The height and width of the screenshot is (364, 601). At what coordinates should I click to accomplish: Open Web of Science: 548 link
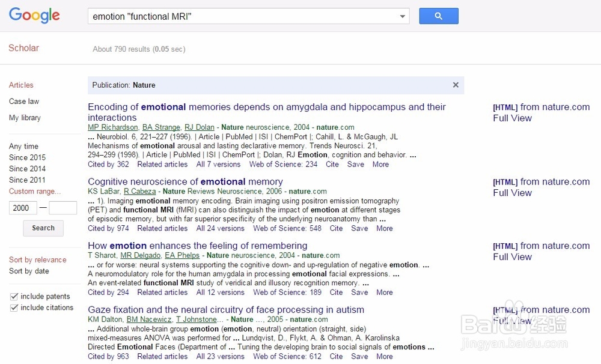[x=287, y=228]
